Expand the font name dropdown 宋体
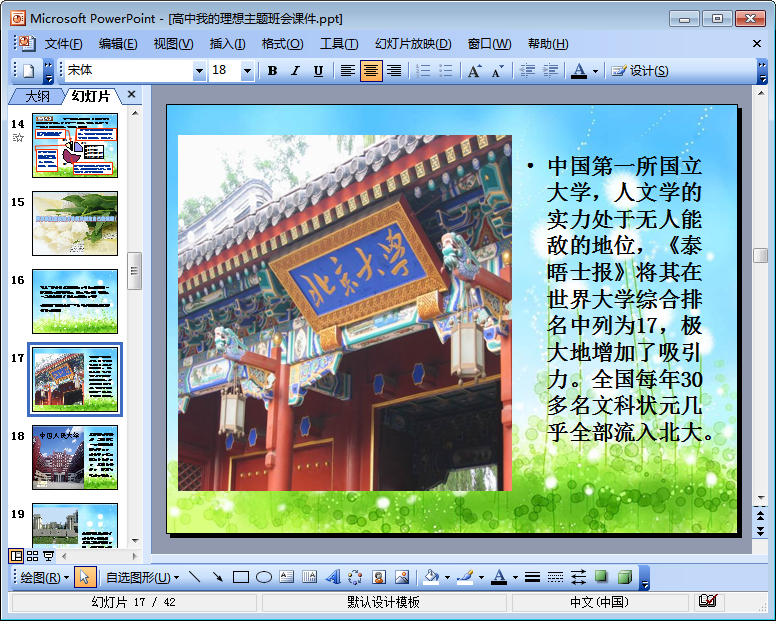The image size is (776, 621). [199, 71]
